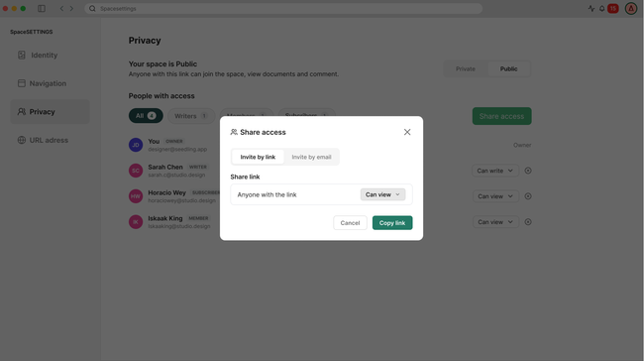
Task: Toggle the sidebar panel icon in title bar
Action: 42,8
